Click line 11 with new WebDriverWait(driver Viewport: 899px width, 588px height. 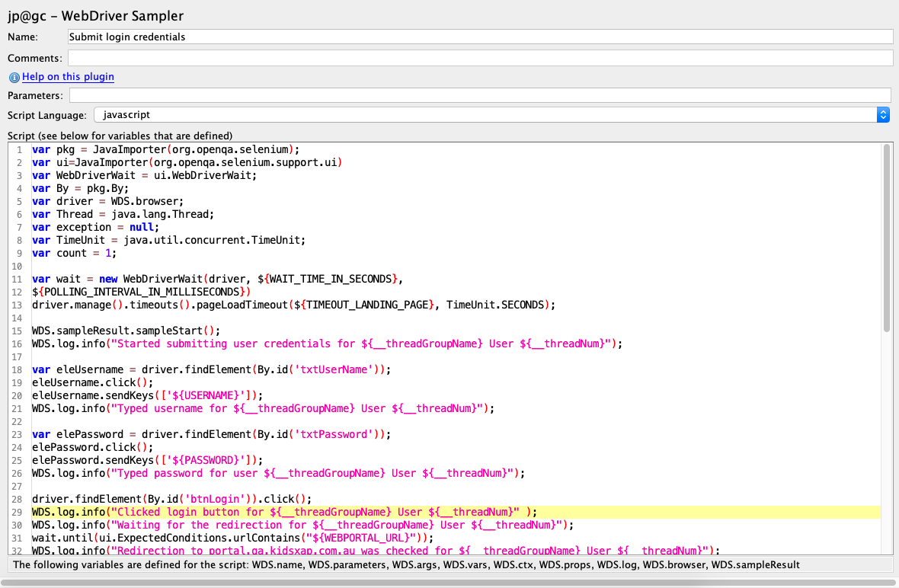217,279
